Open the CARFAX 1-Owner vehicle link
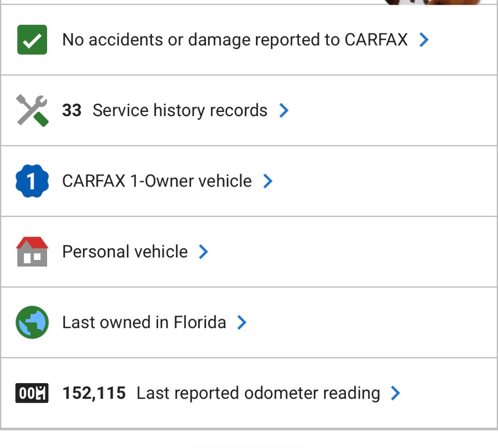Viewport: 498px width, 448px height. pos(157,181)
